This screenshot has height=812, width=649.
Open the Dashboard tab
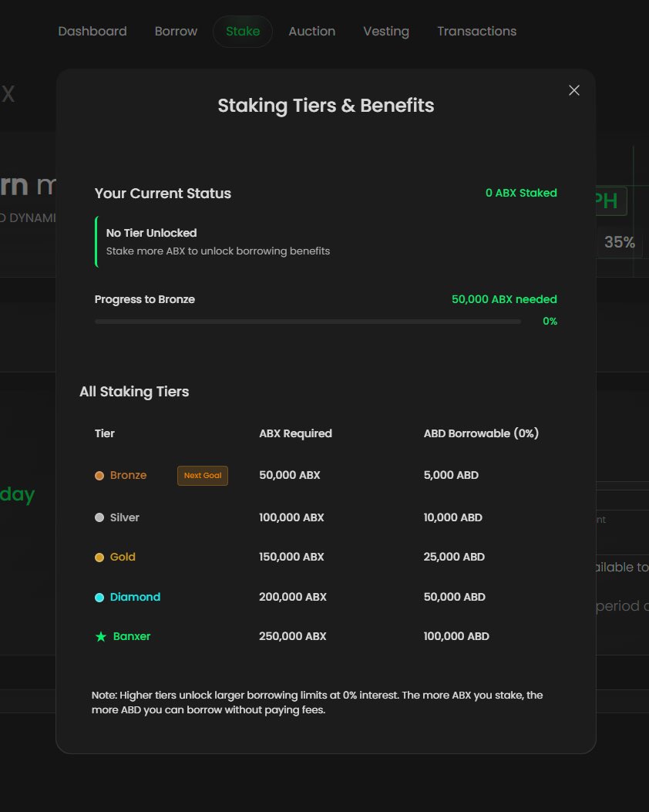pyautogui.click(x=92, y=31)
